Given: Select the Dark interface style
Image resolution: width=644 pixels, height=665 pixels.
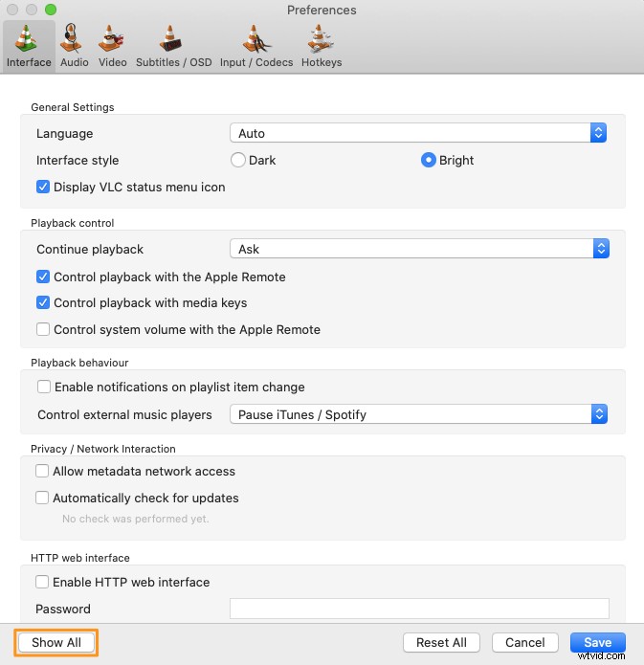Looking at the screenshot, I should (x=238, y=160).
